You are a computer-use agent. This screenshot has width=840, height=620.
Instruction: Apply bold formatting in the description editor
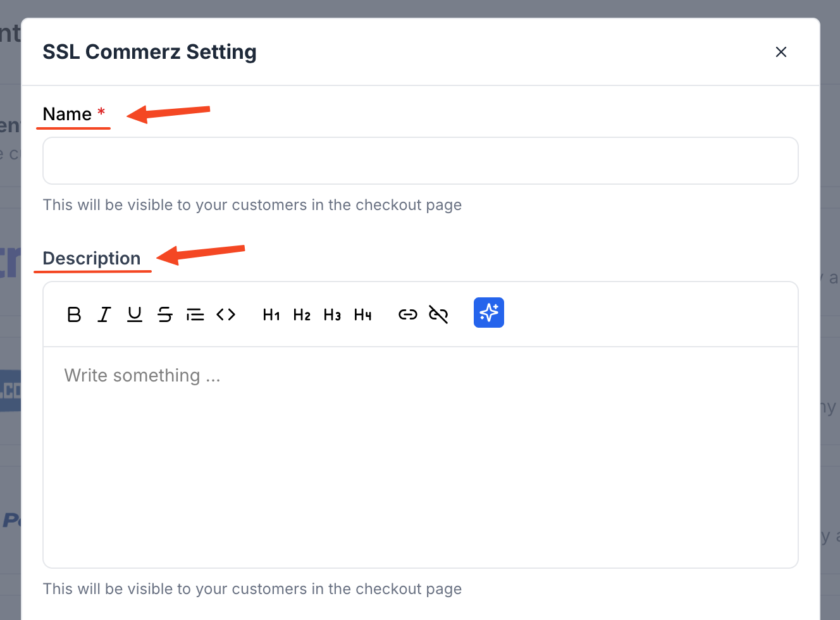pos(74,314)
